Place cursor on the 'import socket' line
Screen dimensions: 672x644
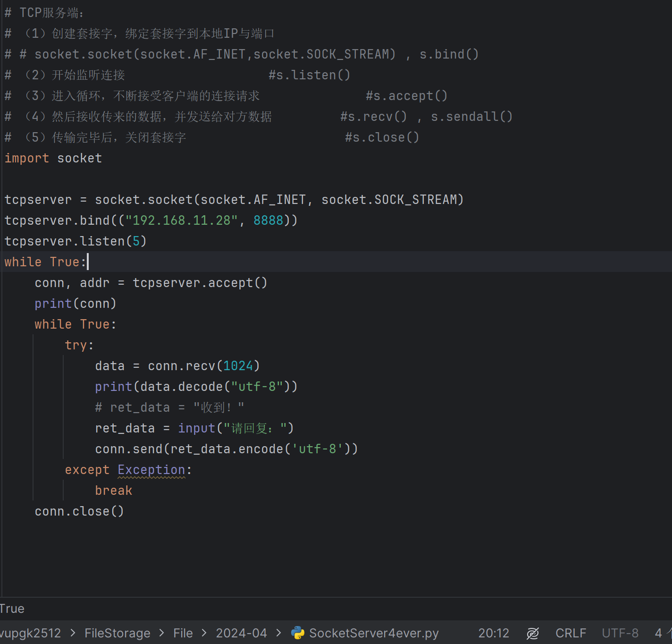(53, 158)
